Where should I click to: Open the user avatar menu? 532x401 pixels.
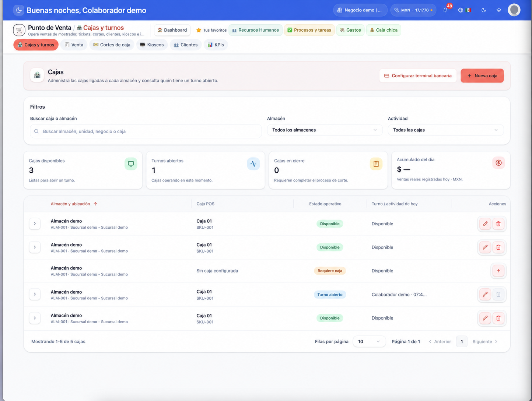514,10
